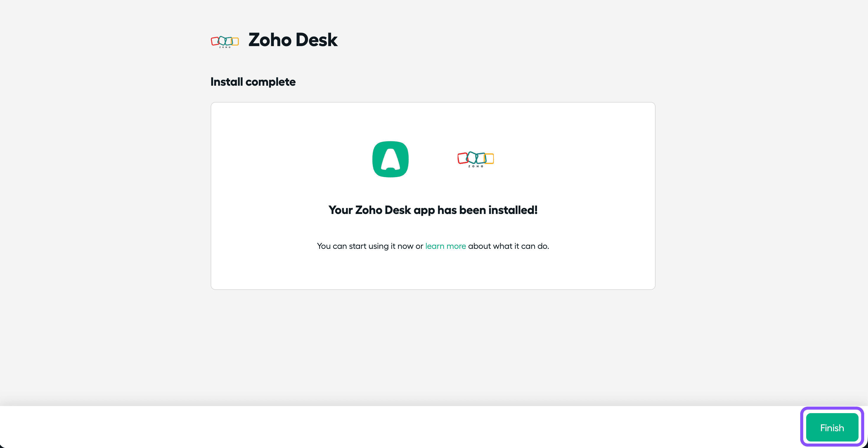
Task: Click the yellow square of card Zoho logo
Action: click(x=489, y=158)
